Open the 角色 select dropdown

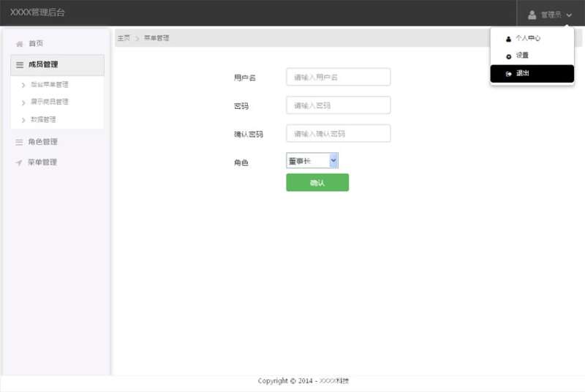click(312, 161)
